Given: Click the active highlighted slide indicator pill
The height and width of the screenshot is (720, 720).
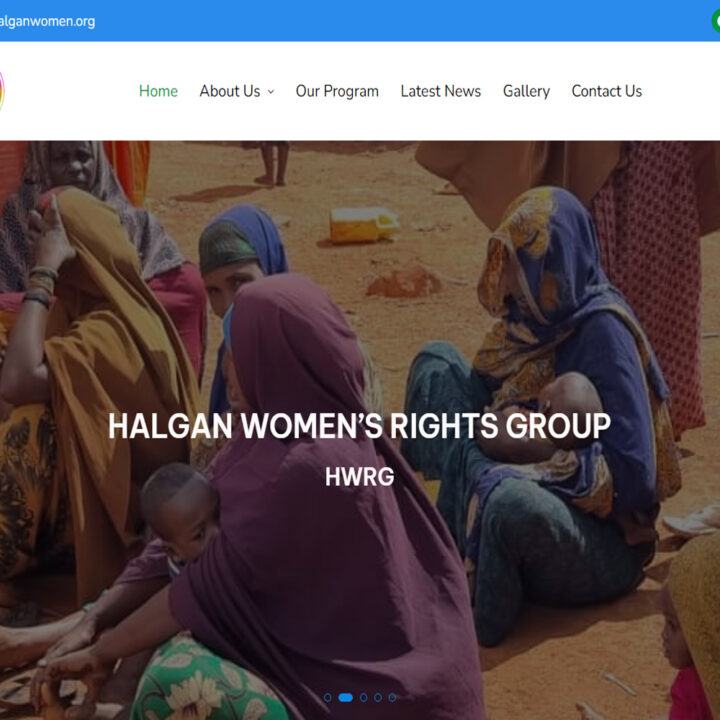Looking at the screenshot, I should point(345,698).
